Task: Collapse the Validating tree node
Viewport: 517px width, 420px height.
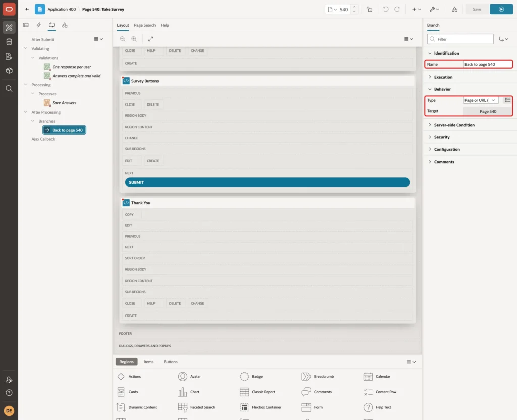Action: [x=26, y=48]
